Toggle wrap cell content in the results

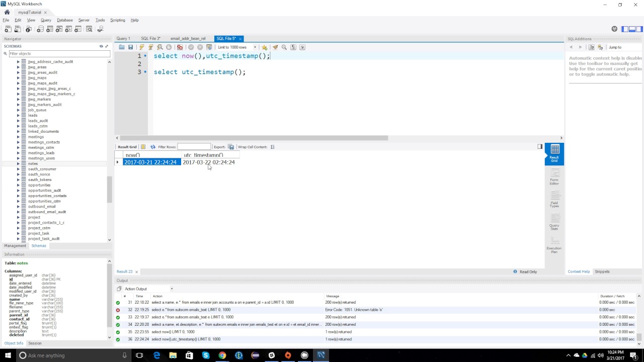[x=272, y=147]
